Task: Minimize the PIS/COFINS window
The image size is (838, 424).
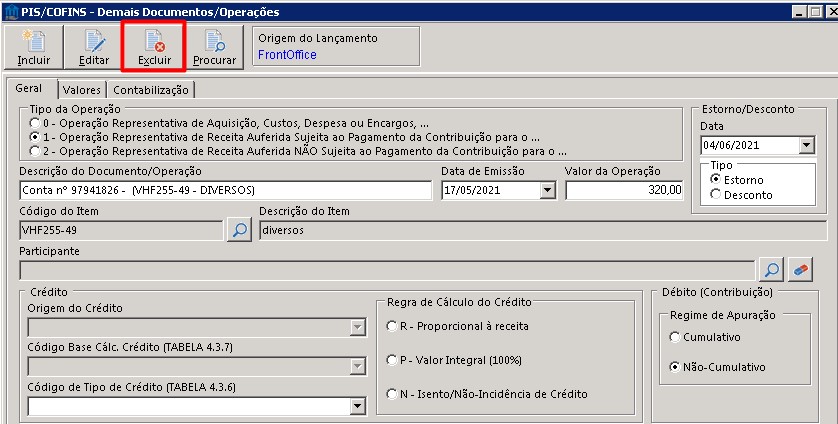Action: [x=799, y=11]
